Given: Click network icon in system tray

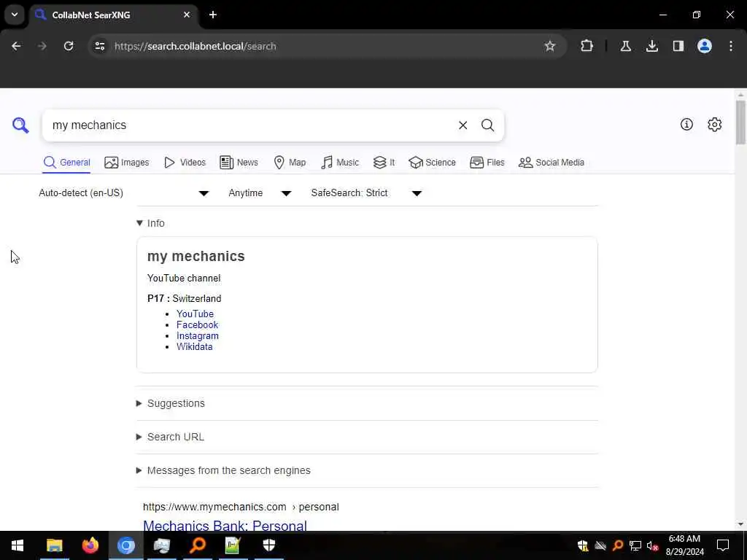Looking at the screenshot, I should (x=635, y=545).
